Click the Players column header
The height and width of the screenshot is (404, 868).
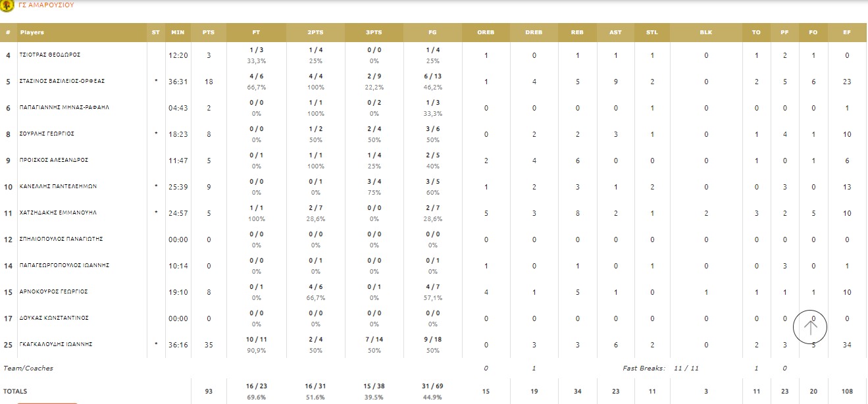32,32
